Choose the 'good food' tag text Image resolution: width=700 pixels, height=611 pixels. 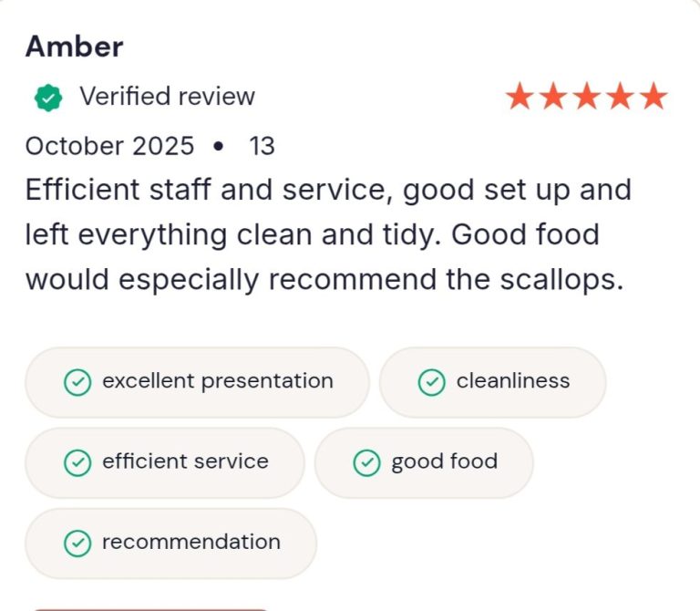tap(444, 461)
